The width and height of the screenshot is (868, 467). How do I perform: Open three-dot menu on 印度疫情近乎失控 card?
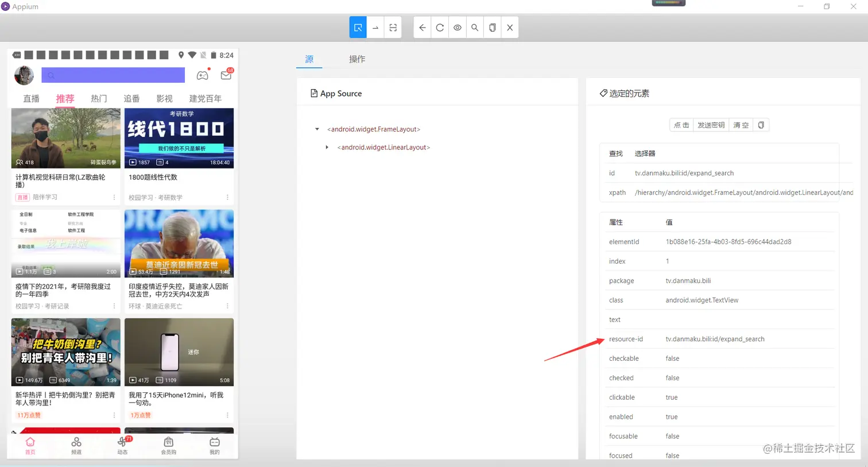(x=227, y=306)
